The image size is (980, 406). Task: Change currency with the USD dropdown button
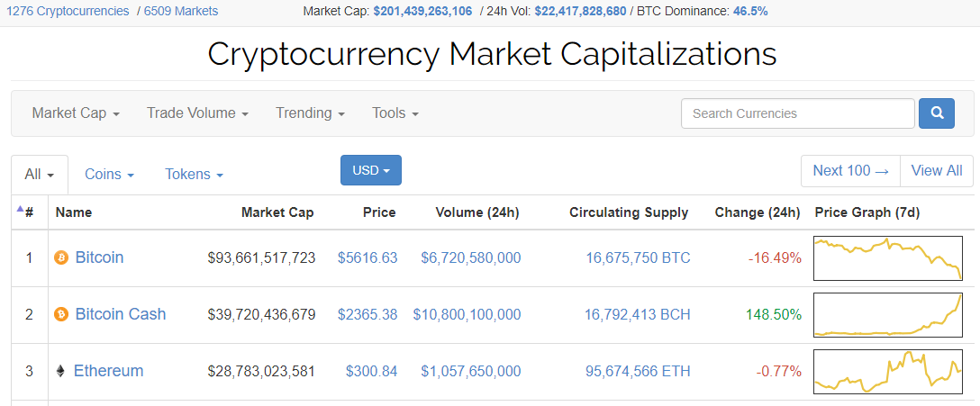tap(370, 170)
